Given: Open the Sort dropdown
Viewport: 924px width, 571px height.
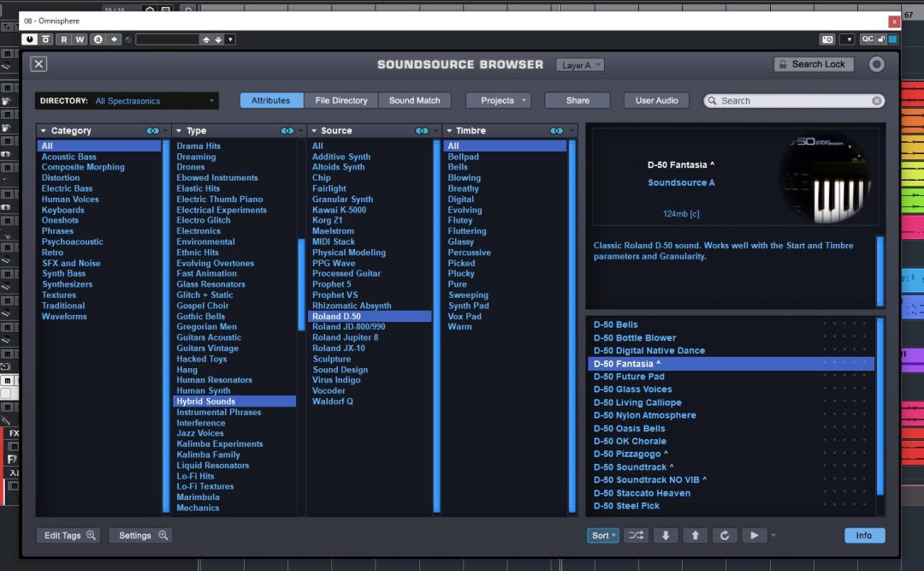Looking at the screenshot, I should coord(603,536).
